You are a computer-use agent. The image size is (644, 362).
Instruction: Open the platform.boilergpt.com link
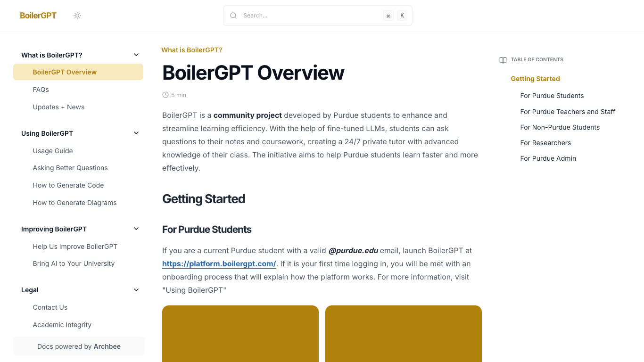coord(219,263)
